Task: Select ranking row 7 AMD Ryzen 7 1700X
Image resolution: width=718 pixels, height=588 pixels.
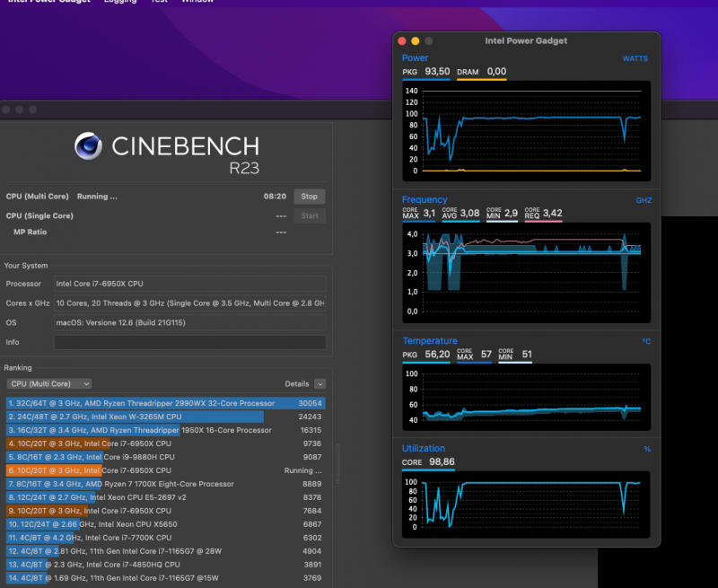Action: (166, 484)
